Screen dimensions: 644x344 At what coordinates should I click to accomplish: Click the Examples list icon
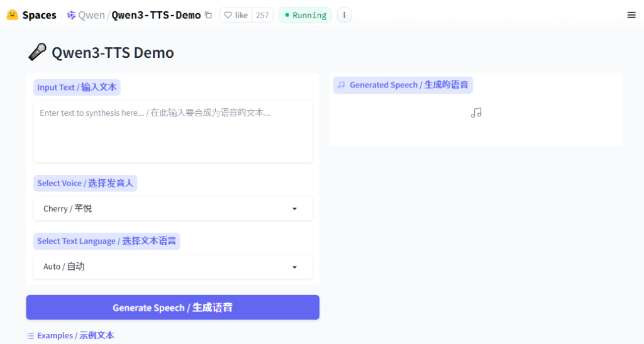30,336
